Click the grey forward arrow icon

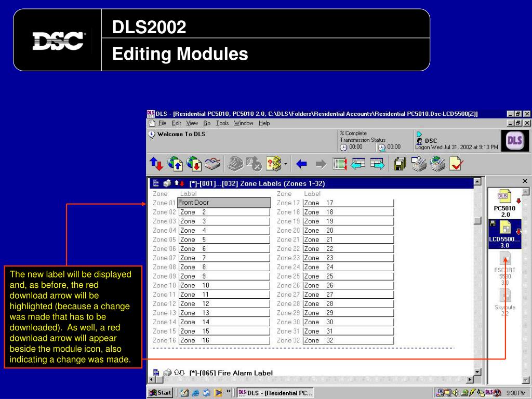pyautogui.click(x=321, y=164)
